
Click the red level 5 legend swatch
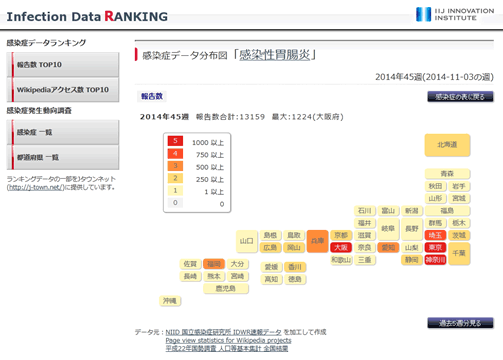pos(175,141)
